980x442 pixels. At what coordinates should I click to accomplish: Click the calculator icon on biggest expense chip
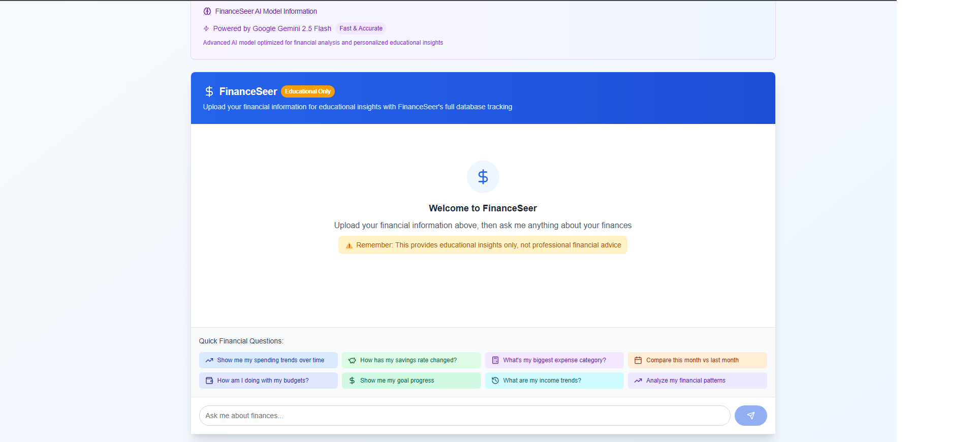(495, 360)
